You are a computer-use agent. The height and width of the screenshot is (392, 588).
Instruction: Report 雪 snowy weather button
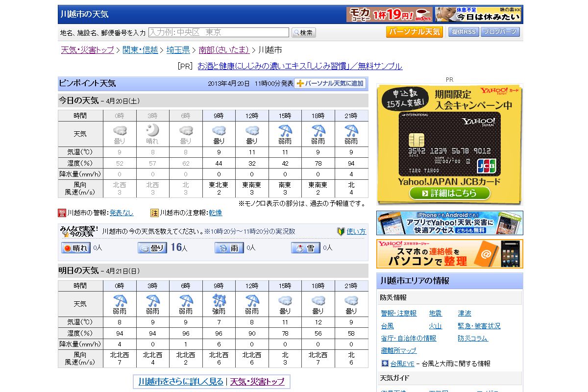point(306,248)
